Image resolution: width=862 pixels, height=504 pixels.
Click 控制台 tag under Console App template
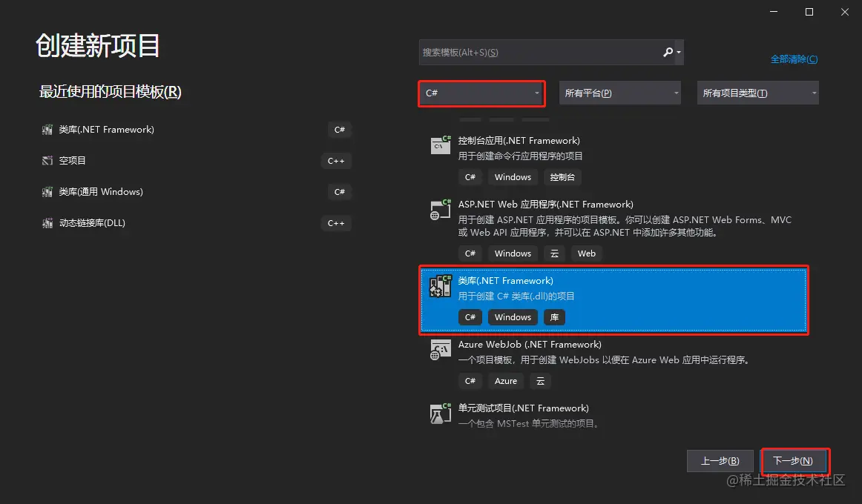pyautogui.click(x=562, y=177)
